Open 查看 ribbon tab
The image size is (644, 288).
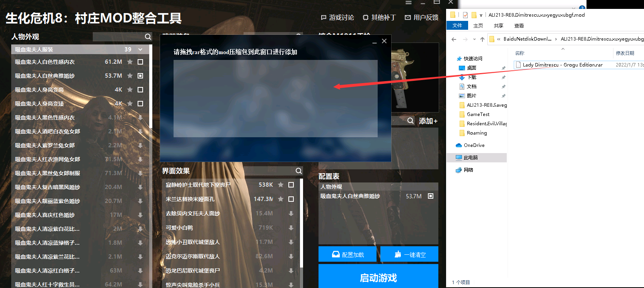coord(519,26)
